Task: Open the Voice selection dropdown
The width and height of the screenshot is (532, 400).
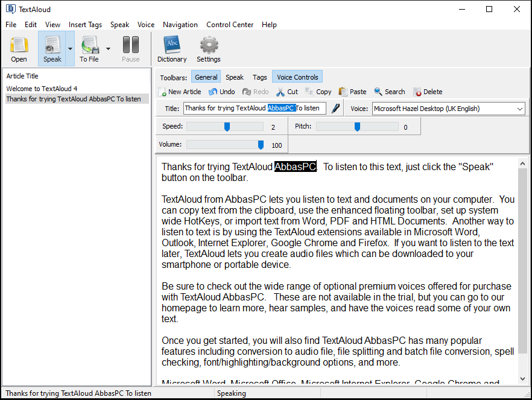Action: tap(520, 109)
